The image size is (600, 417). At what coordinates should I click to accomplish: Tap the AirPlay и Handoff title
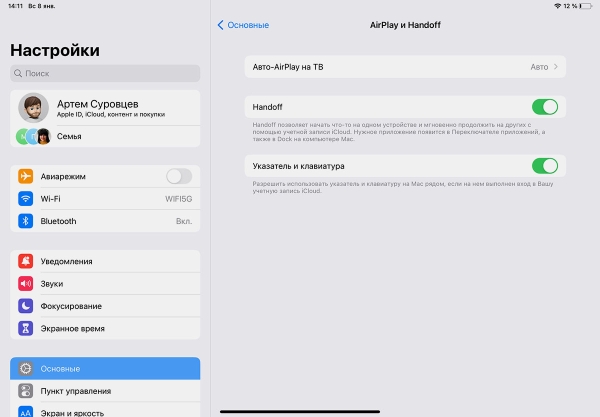pyautogui.click(x=405, y=25)
